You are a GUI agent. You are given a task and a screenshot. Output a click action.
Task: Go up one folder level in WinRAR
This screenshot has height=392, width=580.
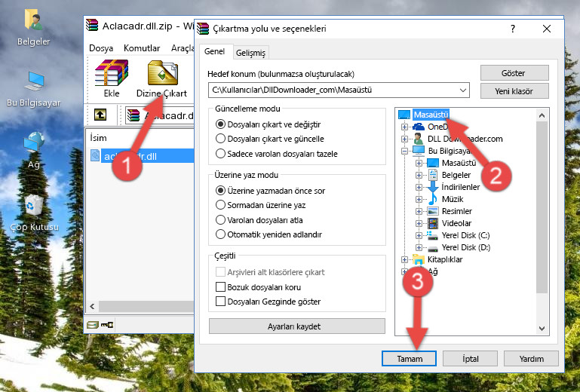[x=100, y=115]
